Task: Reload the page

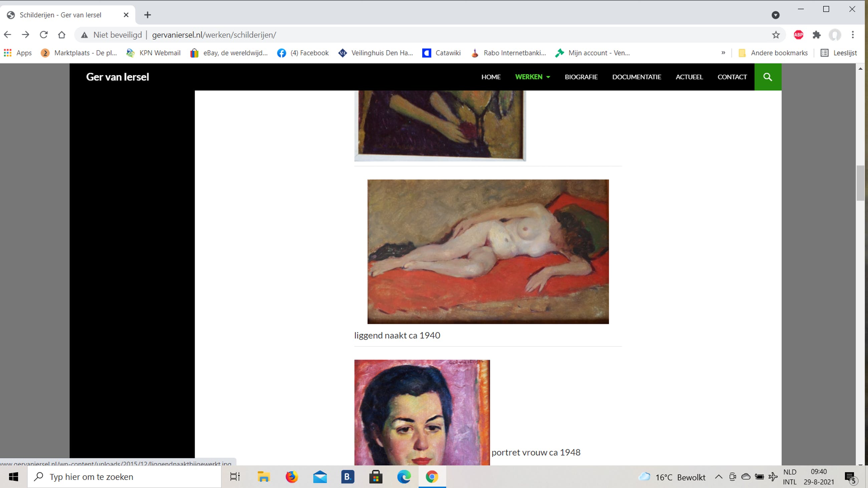Action: tap(43, 35)
